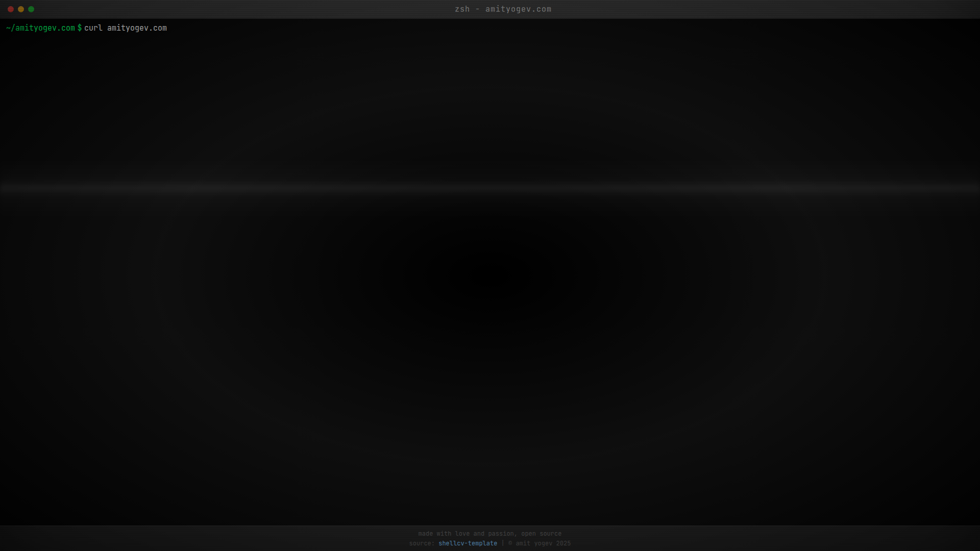Click the green '$' prompt symbol
The image size is (980, 551).
coord(80,28)
